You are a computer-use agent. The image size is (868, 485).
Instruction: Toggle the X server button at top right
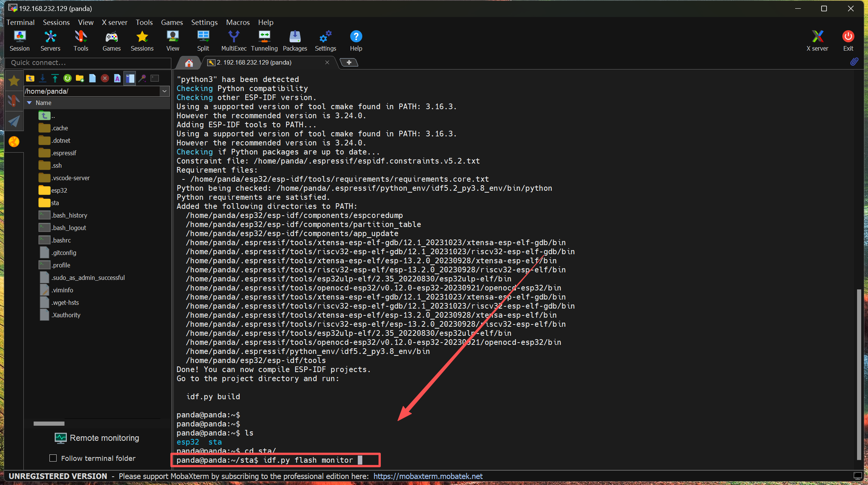click(x=817, y=40)
